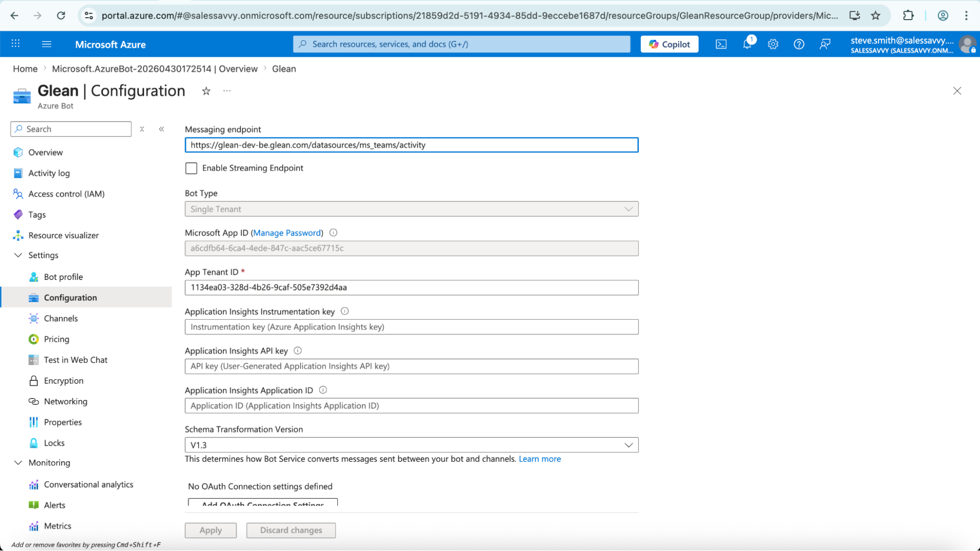Open Microsoft.AzureBot deployment Overview breadcrumb
Viewport: 980px width, 551px height.
pos(154,69)
